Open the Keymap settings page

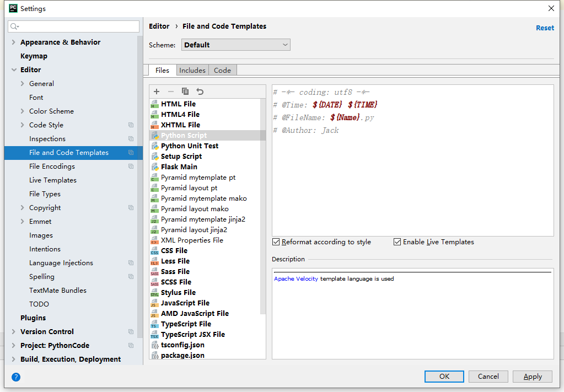coord(34,56)
